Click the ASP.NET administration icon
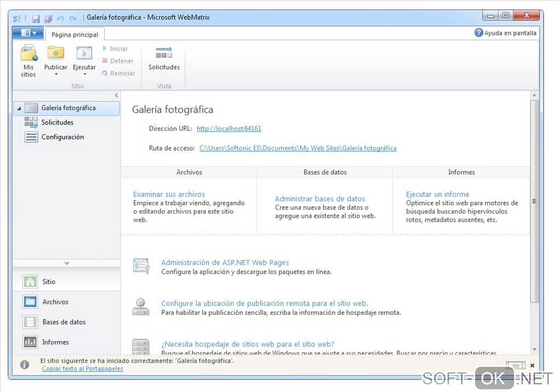 click(141, 266)
